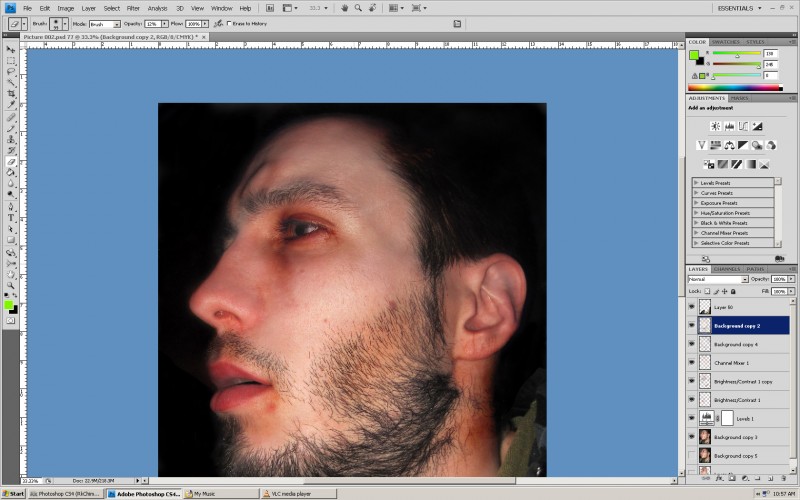Open the Windows Start menu
800x500 pixels.
[13, 493]
